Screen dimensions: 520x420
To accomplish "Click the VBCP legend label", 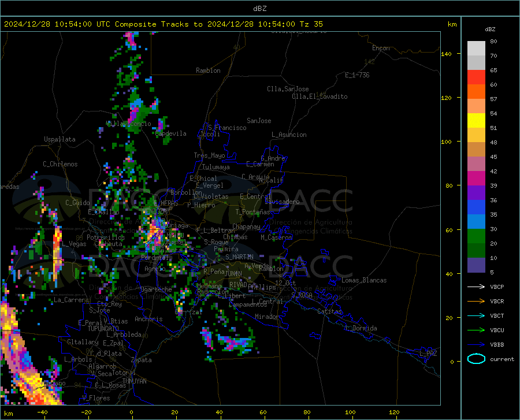I will 497,287.
